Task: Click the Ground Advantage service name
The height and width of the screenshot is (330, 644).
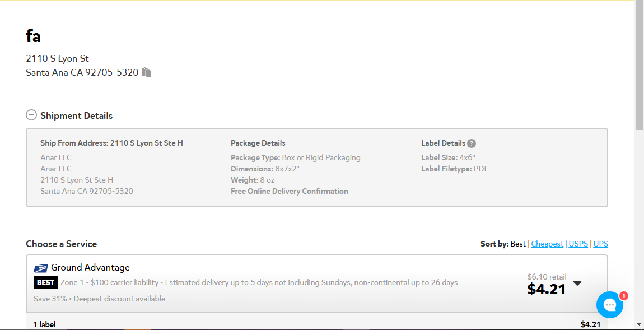Action: coord(90,268)
